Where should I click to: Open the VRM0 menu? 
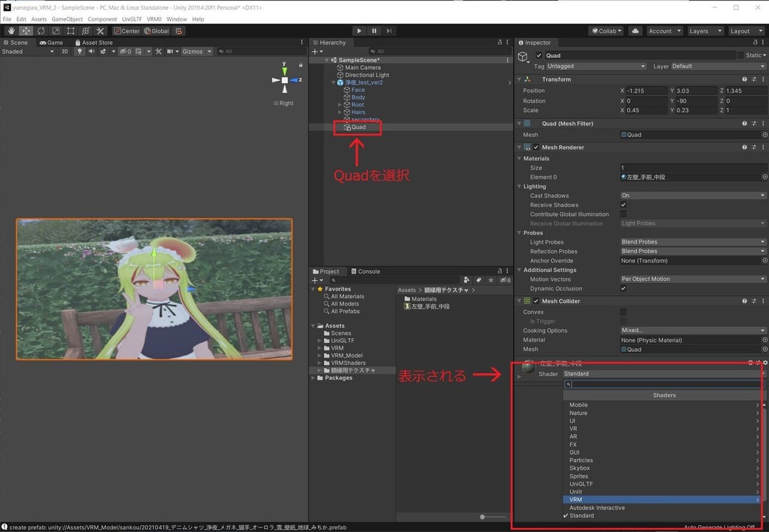pyautogui.click(x=154, y=19)
